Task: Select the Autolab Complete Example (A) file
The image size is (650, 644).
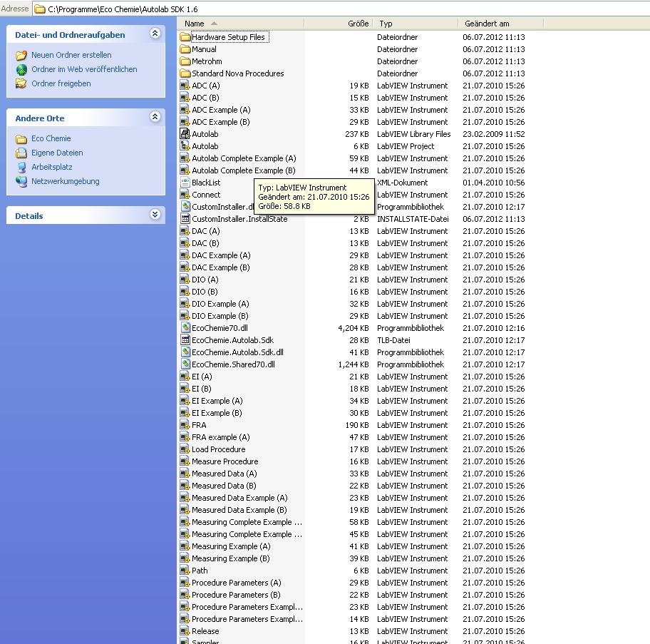Action: (244, 158)
